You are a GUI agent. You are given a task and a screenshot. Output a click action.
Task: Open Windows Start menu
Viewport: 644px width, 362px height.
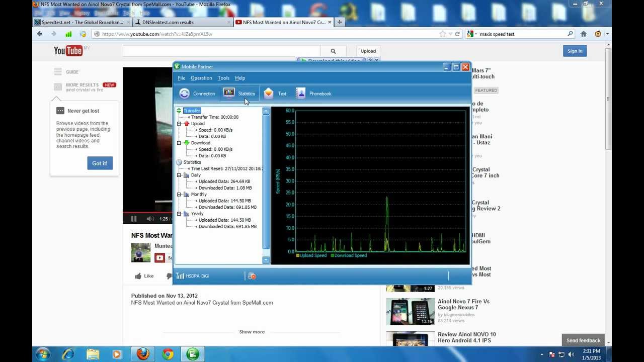pyautogui.click(x=43, y=354)
